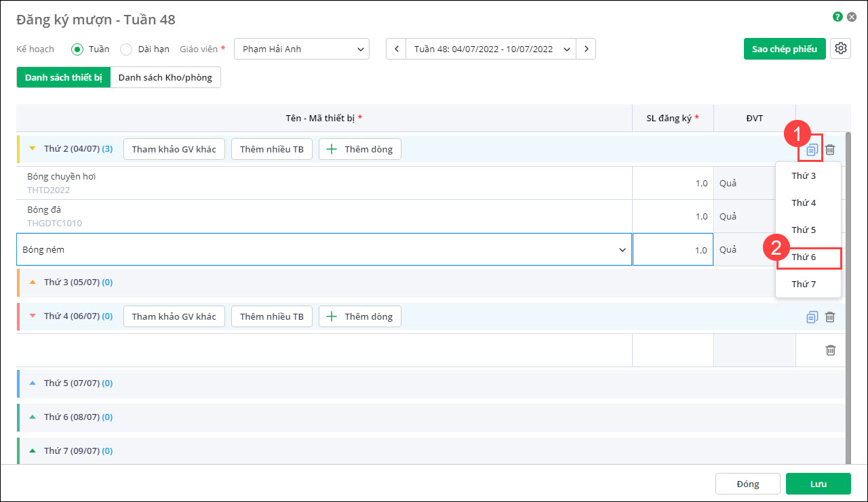Image resolution: width=868 pixels, height=502 pixels.
Task: Click Tham khảo GV khác in Thứ 2 row
Action: click(174, 149)
